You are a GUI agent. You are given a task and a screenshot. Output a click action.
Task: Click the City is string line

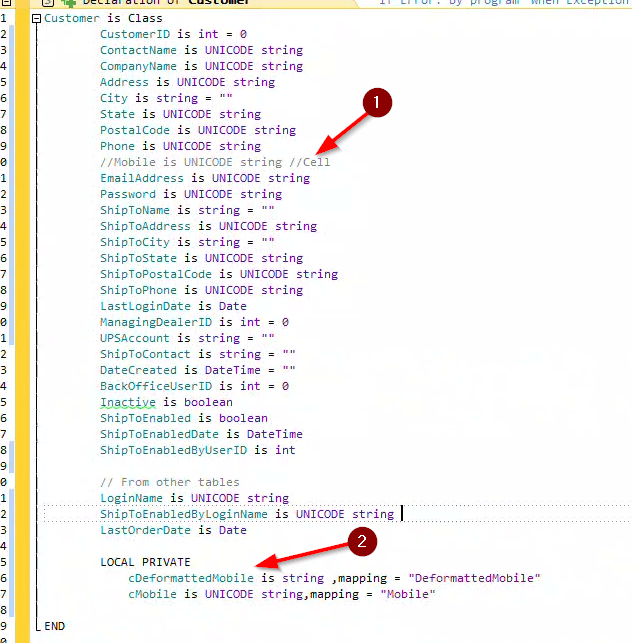click(167, 98)
